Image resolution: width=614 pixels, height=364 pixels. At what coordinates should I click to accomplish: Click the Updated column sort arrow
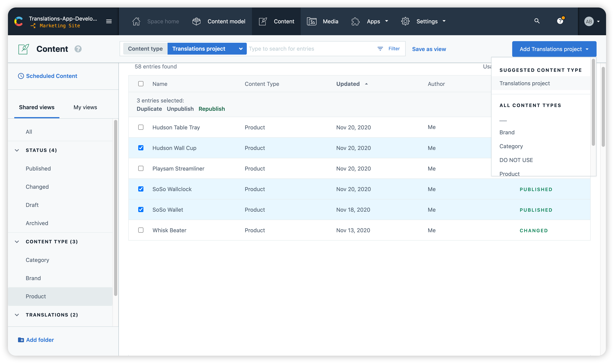[x=366, y=84]
